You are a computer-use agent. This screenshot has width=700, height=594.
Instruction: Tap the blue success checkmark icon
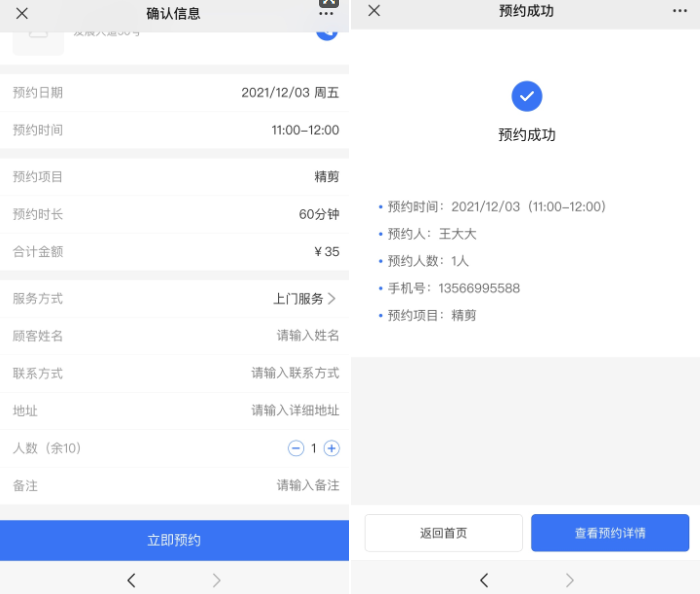pyautogui.click(x=526, y=96)
